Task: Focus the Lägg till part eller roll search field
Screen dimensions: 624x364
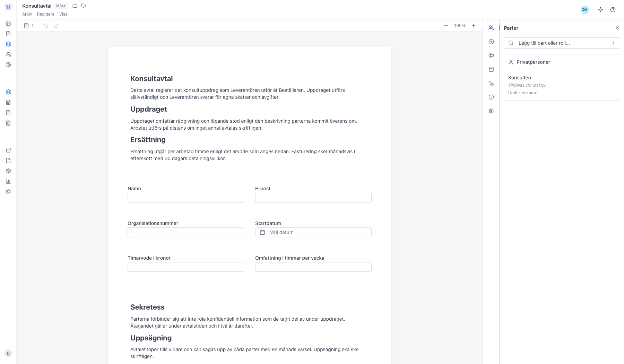Action: (562, 43)
